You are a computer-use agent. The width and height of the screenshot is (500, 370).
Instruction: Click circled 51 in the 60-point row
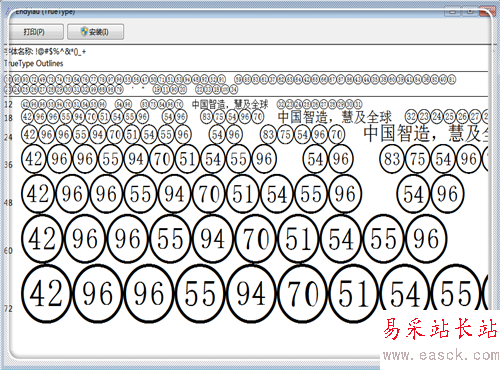coord(298,239)
